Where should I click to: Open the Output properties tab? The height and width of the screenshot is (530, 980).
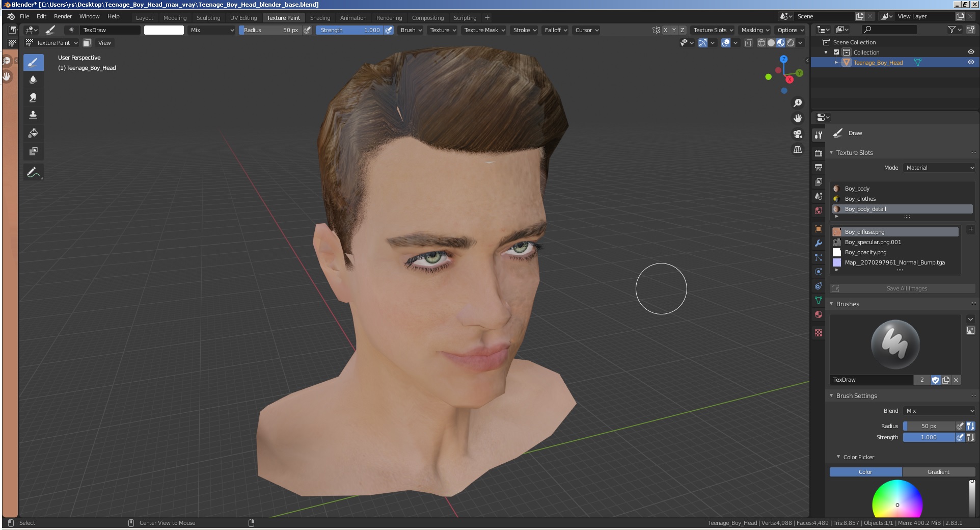(819, 167)
